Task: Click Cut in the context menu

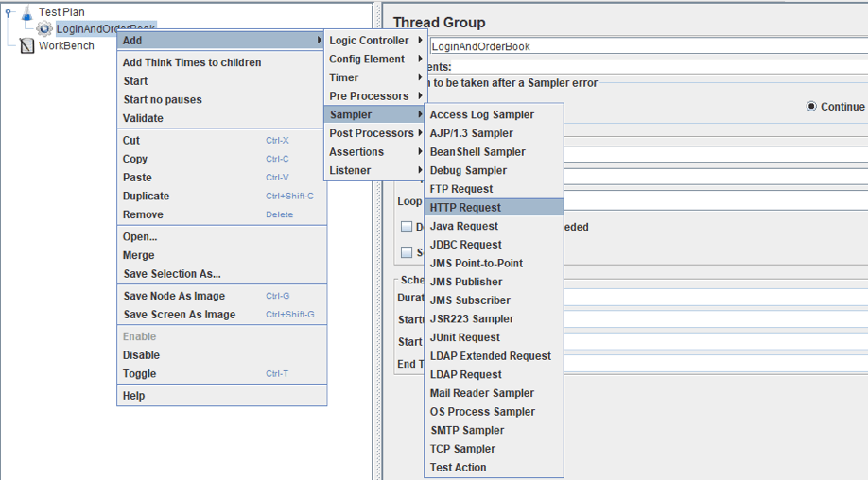Action: tap(221, 141)
